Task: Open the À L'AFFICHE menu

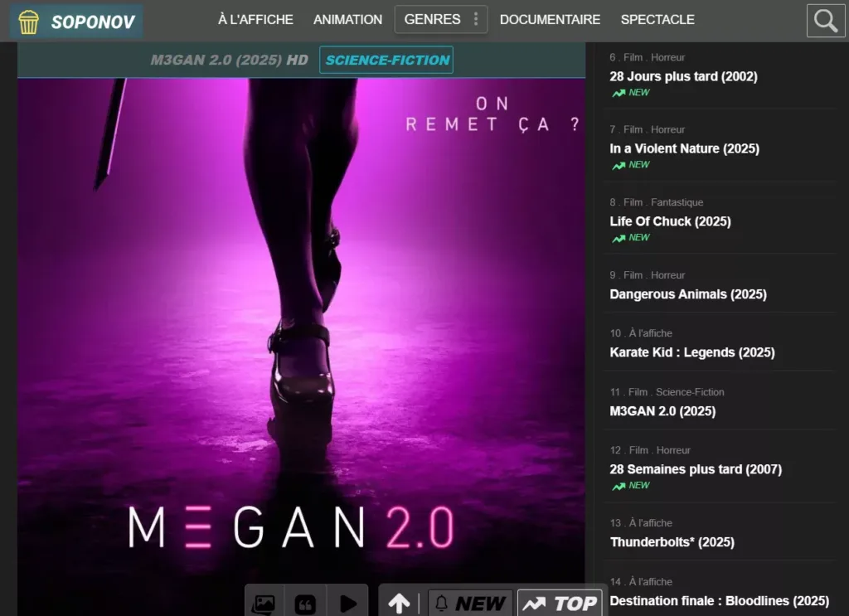Action: pyautogui.click(x=255, y=19)
